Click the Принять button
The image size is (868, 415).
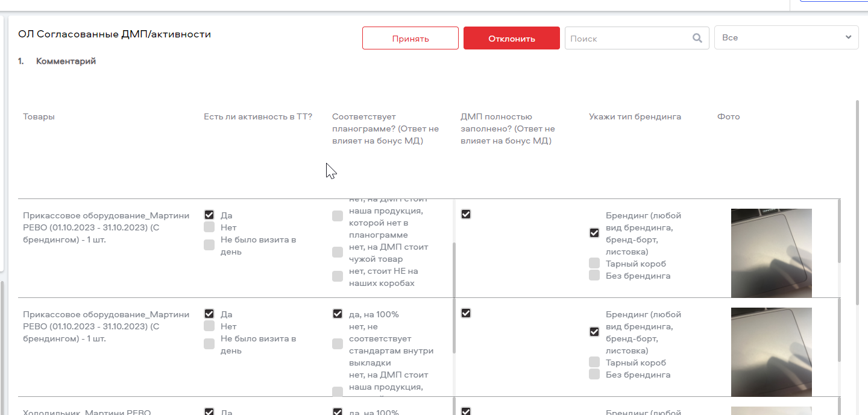[x=410, y=38]
